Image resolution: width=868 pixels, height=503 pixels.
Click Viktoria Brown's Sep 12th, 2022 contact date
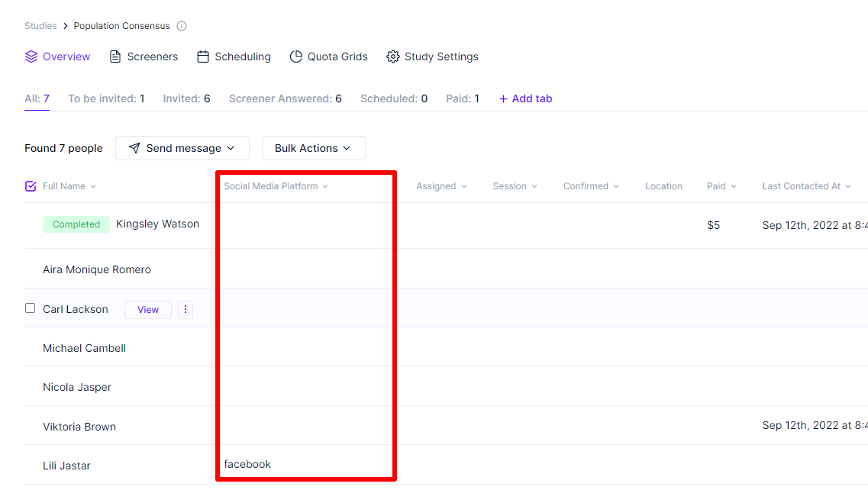pos(815,425)
